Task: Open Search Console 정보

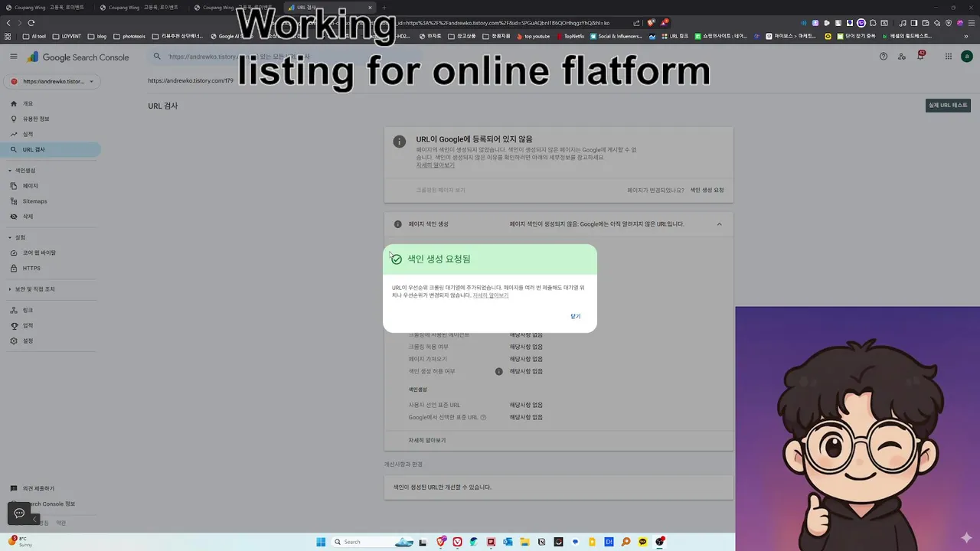Action: tap(52, 504)
